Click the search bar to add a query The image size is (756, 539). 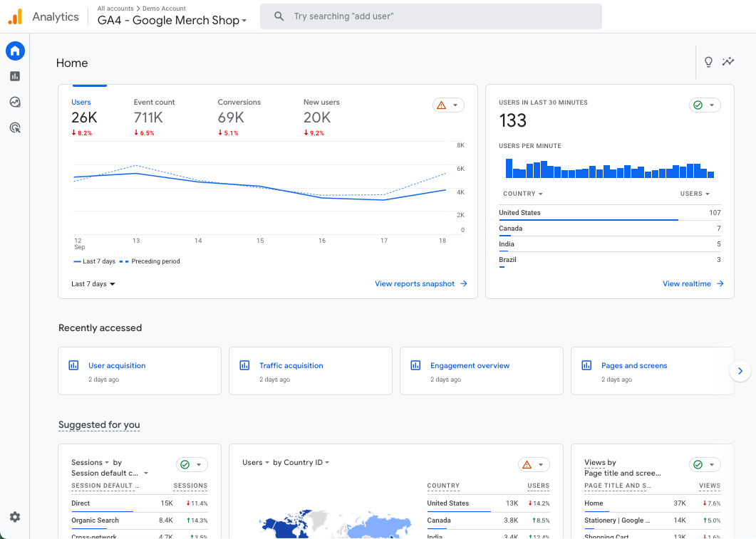tap(430, 16)
